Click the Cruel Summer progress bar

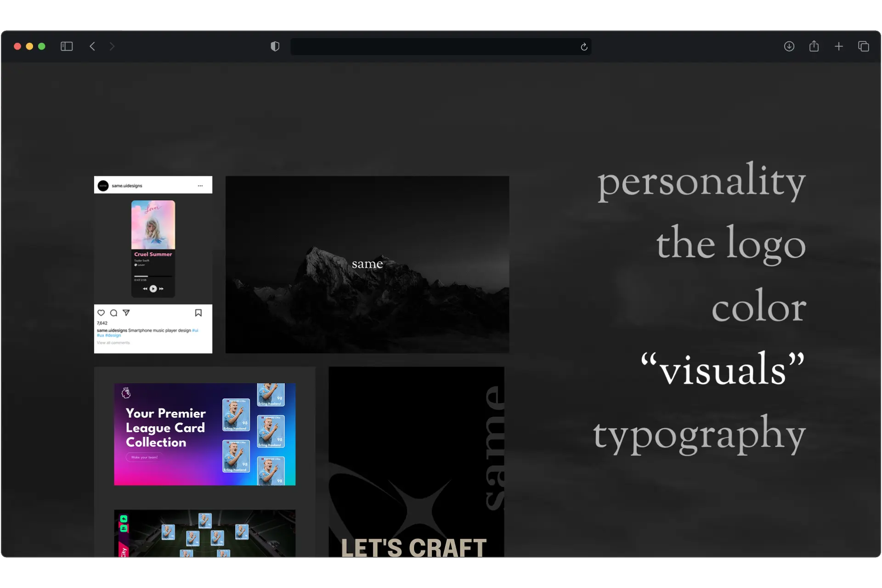pyautogui.click(x=153, y=276)
